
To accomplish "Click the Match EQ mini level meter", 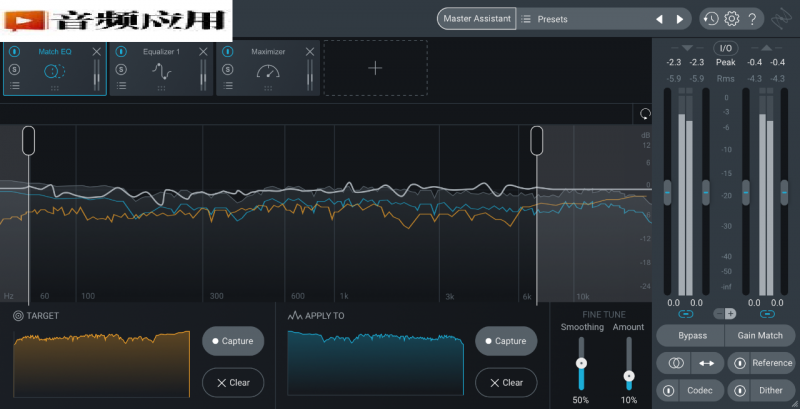I will tap(97, 75).
